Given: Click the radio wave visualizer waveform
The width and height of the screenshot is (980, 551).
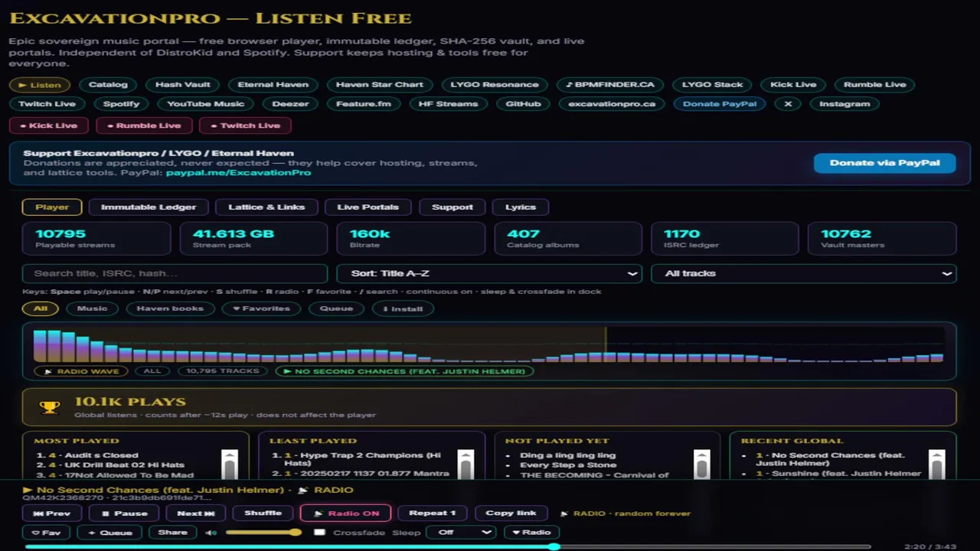Looking at the screenshot, I should 488,345.
